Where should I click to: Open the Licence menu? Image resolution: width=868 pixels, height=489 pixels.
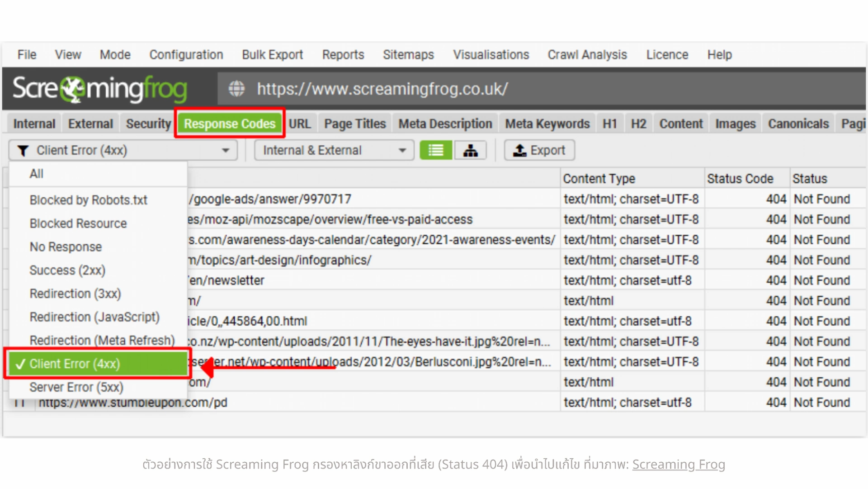pyautogui.click(x=667, y=55)
